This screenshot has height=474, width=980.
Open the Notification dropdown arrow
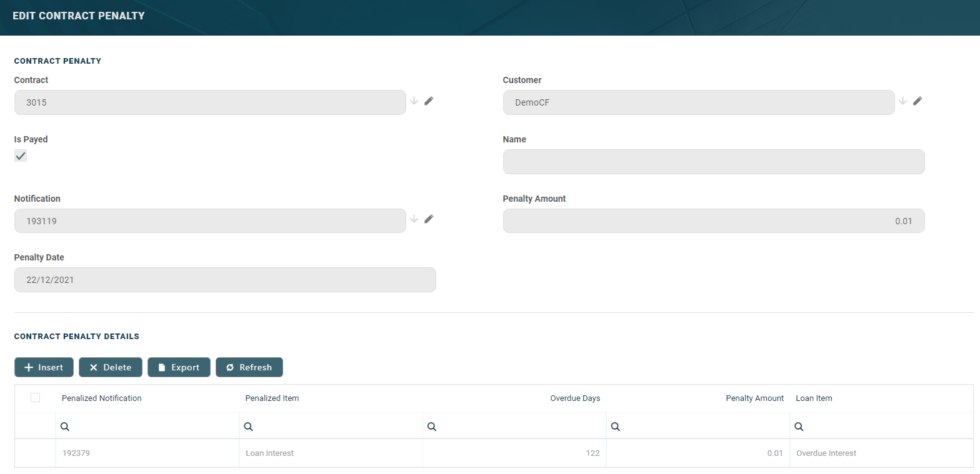click(414, 219)
